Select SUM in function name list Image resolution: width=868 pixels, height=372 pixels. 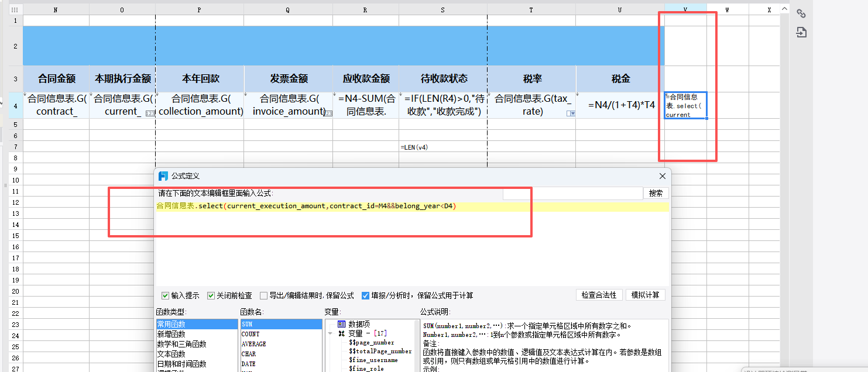point(281,324)
